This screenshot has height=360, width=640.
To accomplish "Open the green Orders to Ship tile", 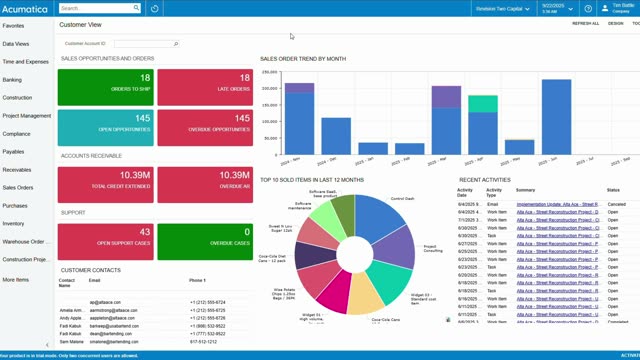I will coord(106,87).
